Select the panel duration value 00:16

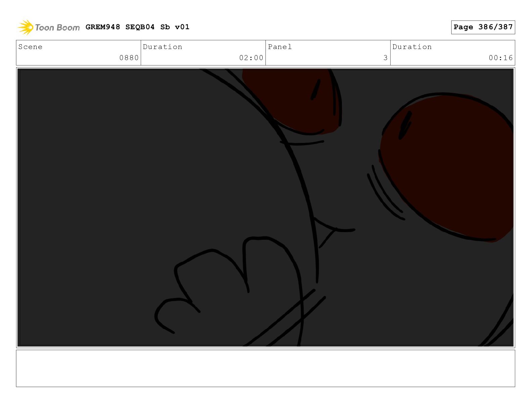(x=501, y=58)
